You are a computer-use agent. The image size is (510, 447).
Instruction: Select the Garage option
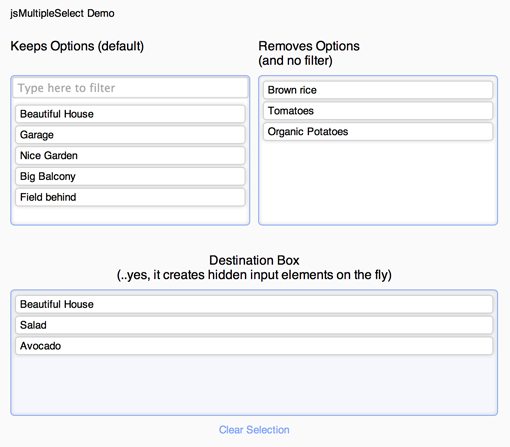tap(130, 135)
